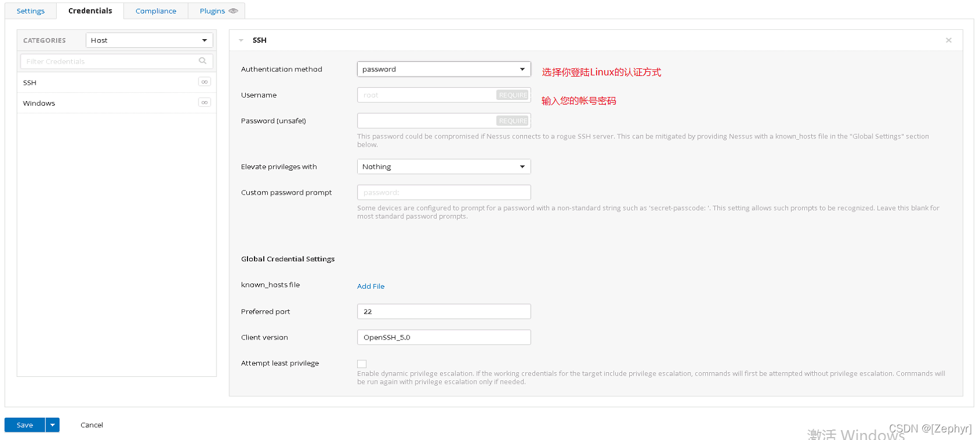Click the Save button
Image resolution: width=980 pixels, height=440 pixels.
(x=25, y=425)
